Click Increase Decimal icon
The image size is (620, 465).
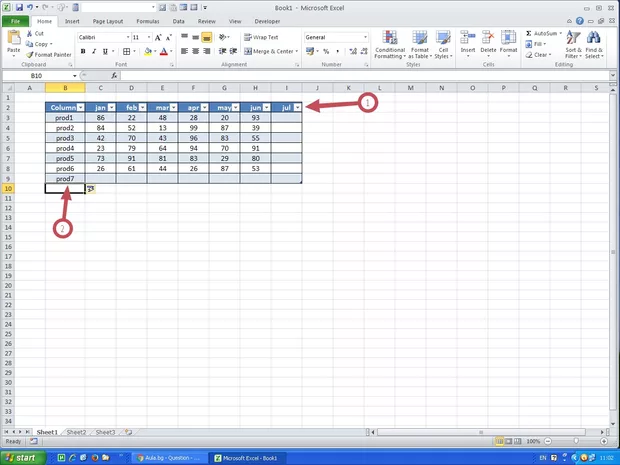point(353,51)
